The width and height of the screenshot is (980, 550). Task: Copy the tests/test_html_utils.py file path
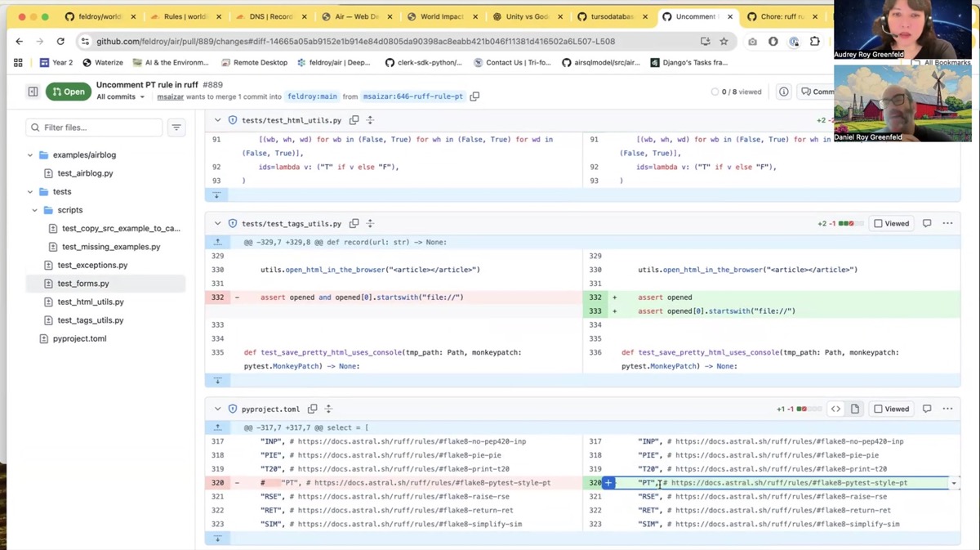pos(354,119)
